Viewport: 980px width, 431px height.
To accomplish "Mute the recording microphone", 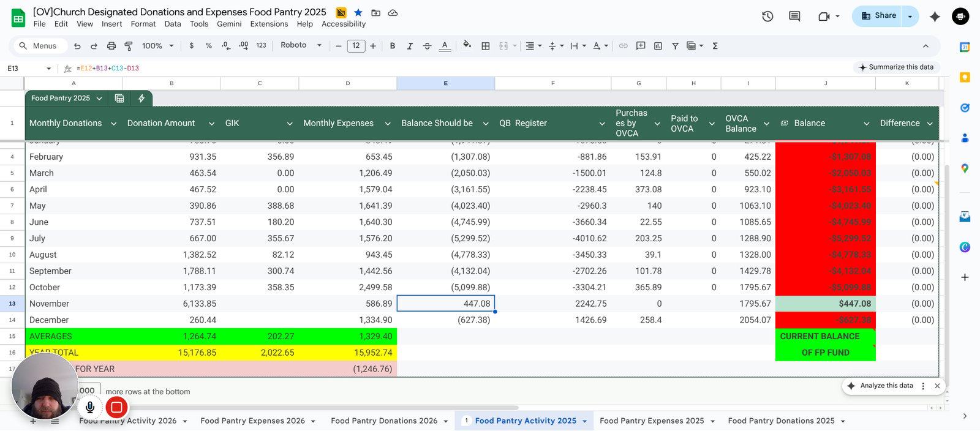I will (x=90, y=407).
